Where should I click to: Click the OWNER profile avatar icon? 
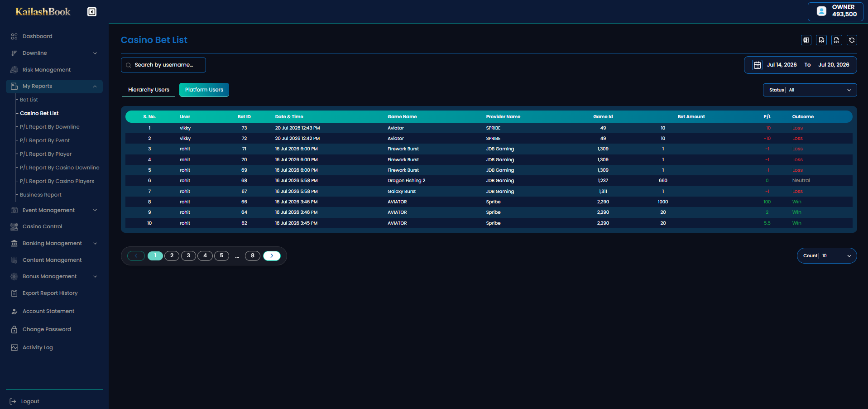[822, 11]
